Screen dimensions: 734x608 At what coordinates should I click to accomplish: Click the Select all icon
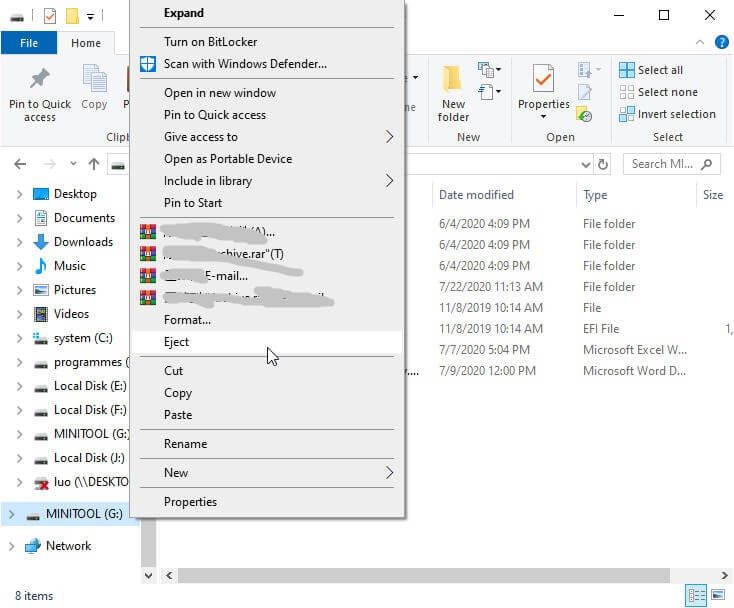point(626,70)
